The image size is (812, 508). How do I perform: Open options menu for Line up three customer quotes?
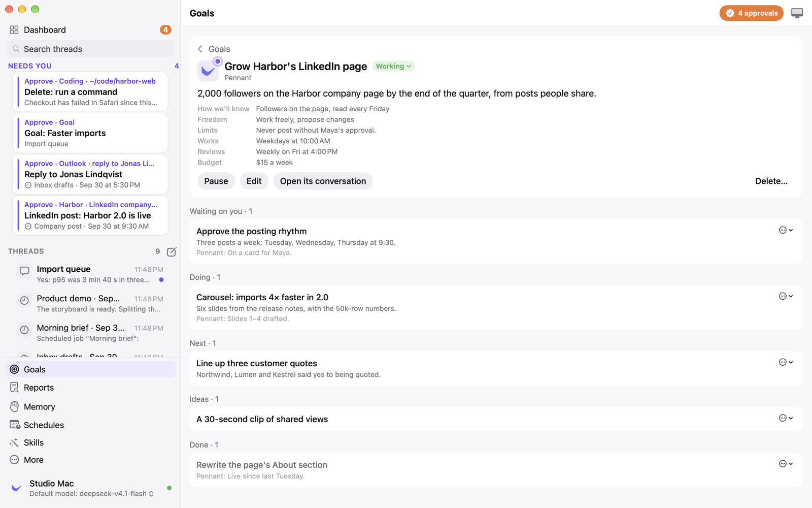click(x=786, y=362)
